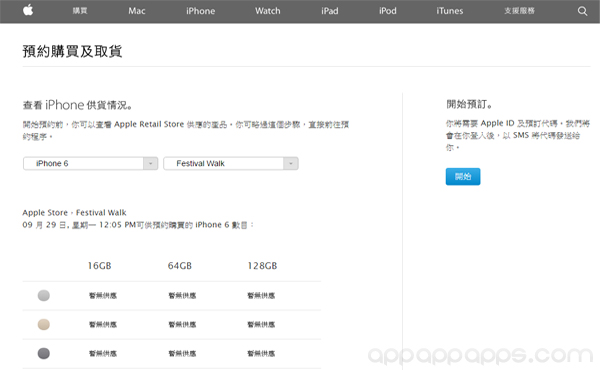Click space gray 128GB availability cell
The image size is (600, 370).
click(261, 354)
